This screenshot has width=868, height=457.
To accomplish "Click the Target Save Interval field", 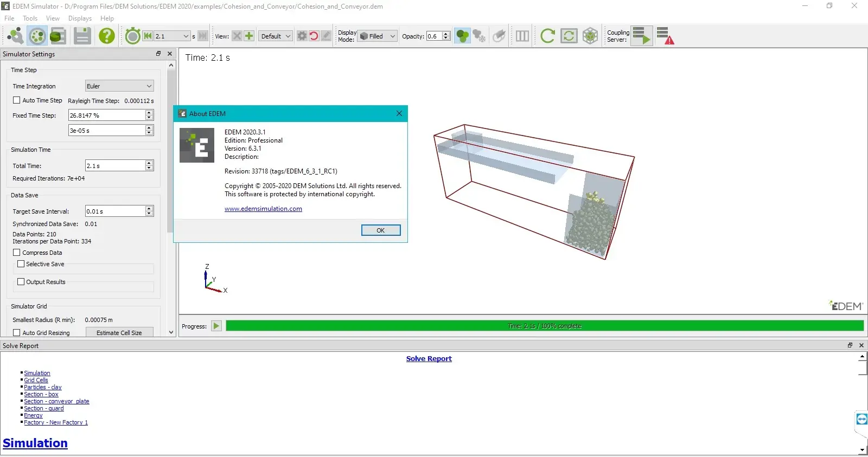I will (115, 211).
